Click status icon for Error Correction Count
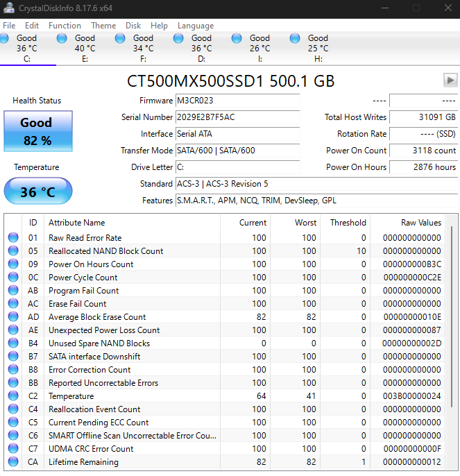The height and width of the screenshot is (476, 460). pos(13,369)
